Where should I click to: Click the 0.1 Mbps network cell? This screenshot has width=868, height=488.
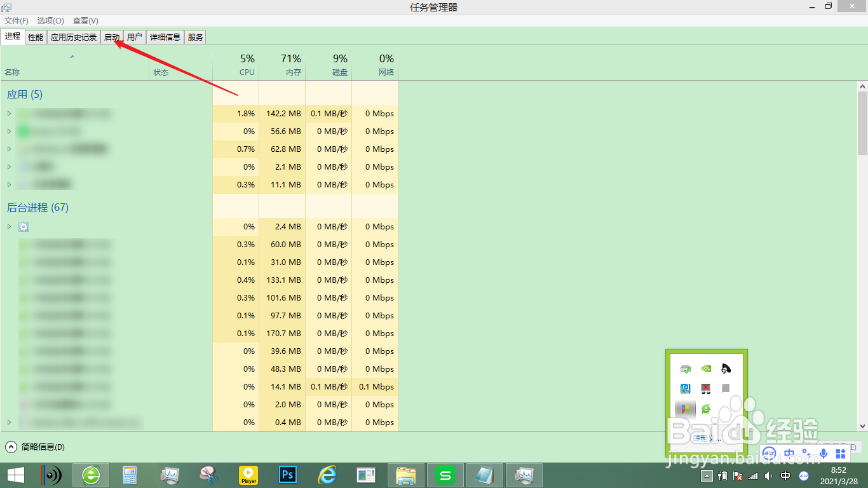375,387
